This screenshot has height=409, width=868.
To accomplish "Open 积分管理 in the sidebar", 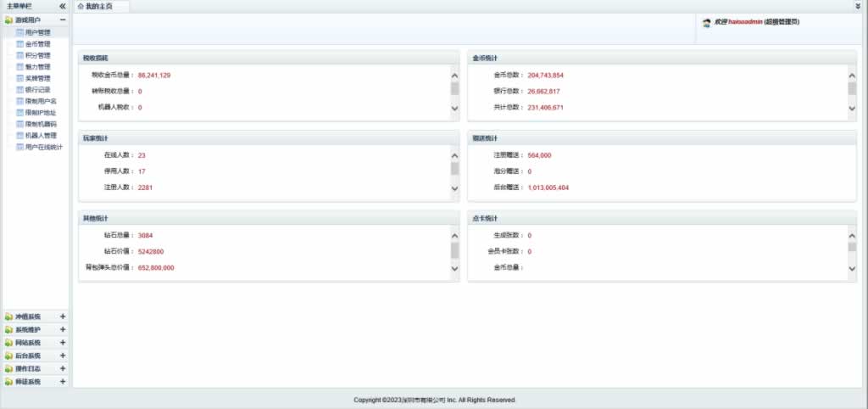I will (x=37, y=55).
